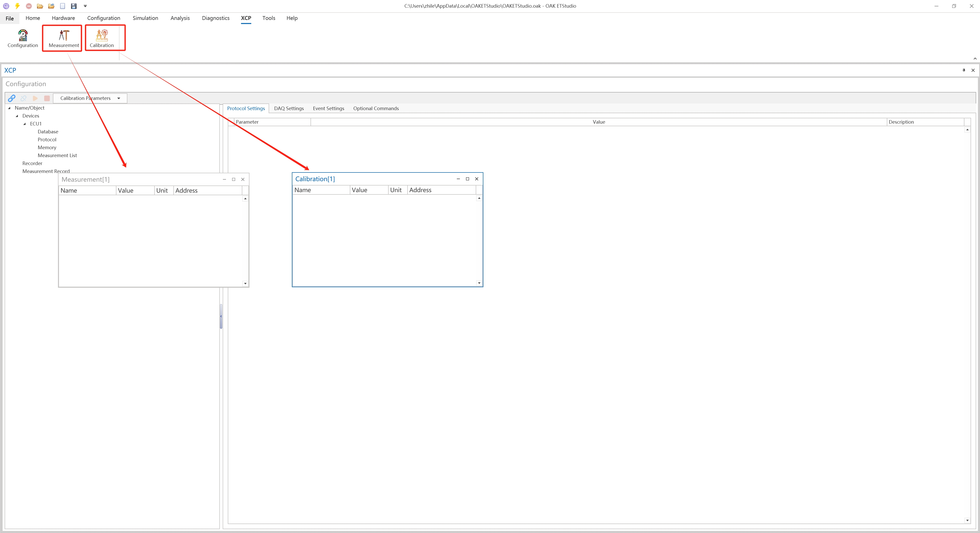Screen dimensions: 980x533
Task: Collapse the ECU1 tree node
Action: [25, 124]
